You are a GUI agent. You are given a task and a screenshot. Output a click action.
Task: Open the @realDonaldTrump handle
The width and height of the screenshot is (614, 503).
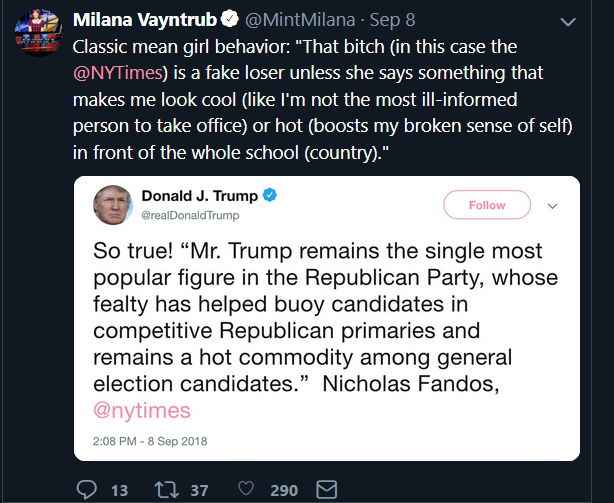pyautogui.click(x=190, y=215)
